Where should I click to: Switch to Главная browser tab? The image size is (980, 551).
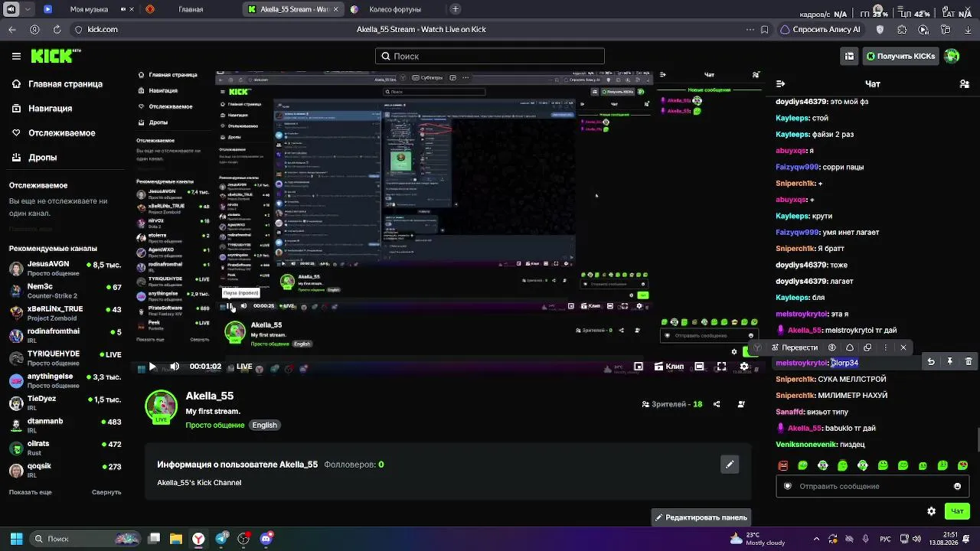(191, 9)
